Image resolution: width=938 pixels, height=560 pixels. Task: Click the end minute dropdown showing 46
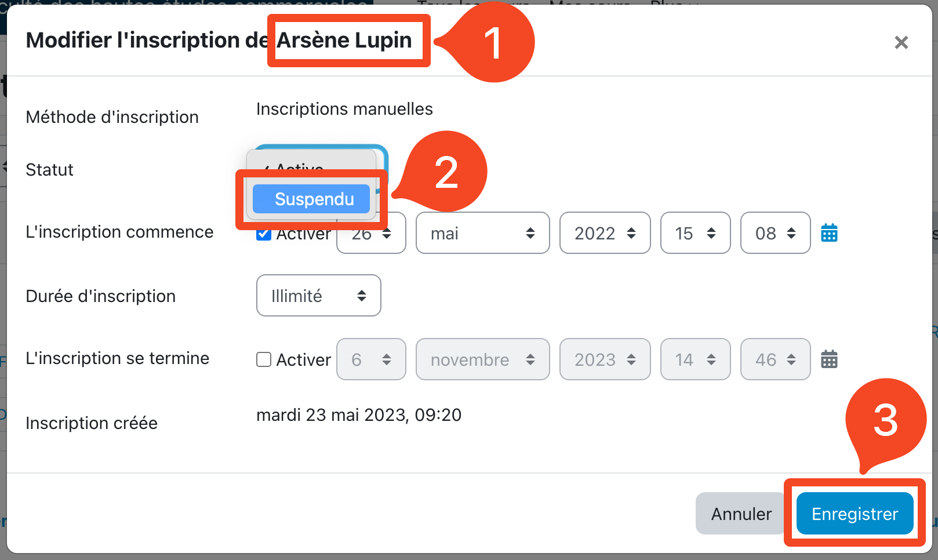[775, 359]
